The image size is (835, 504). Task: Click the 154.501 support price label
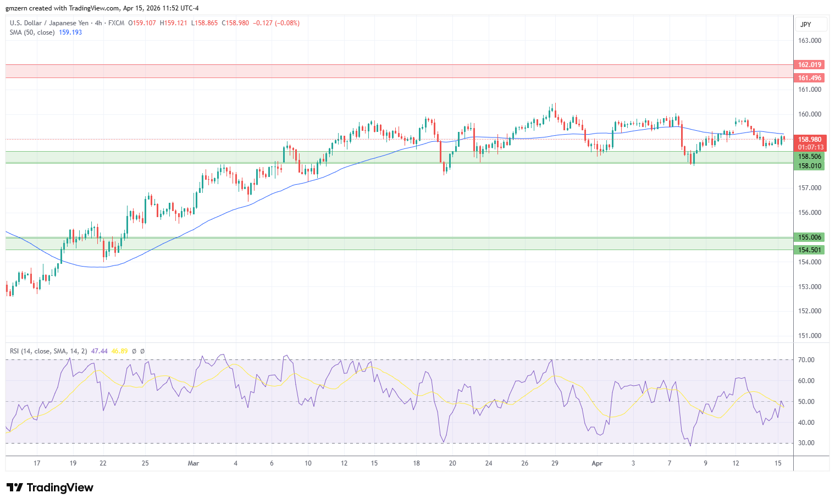[x=810, y=250]
